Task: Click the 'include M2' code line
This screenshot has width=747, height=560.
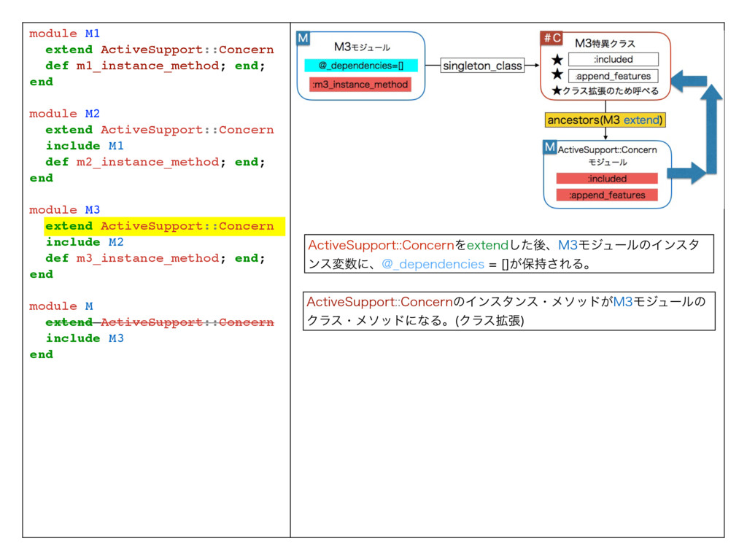Action: (x=85, y=242)
